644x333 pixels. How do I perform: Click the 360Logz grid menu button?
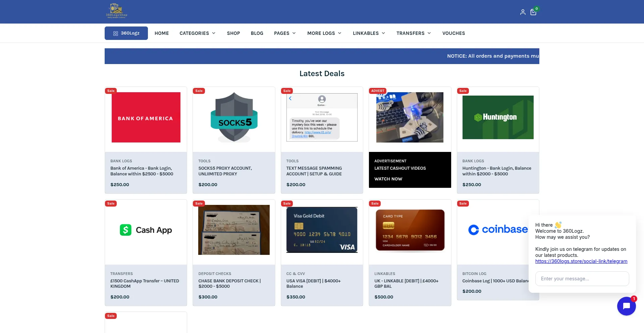126,33
